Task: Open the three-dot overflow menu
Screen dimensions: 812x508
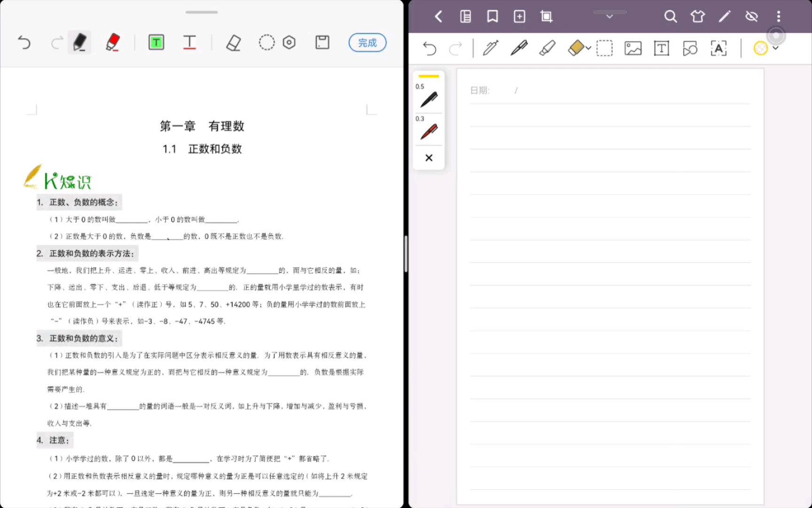Action: [x=779, y=16]
